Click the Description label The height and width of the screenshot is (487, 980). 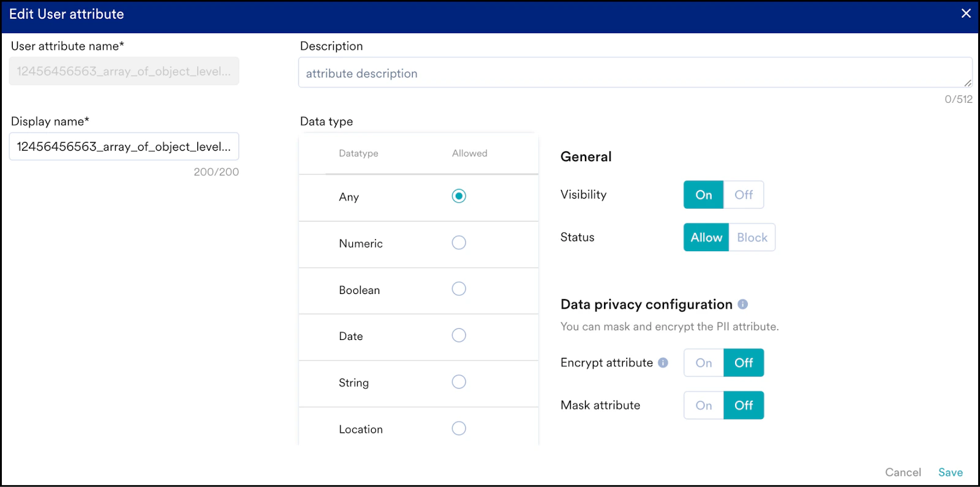pos(331,46)
